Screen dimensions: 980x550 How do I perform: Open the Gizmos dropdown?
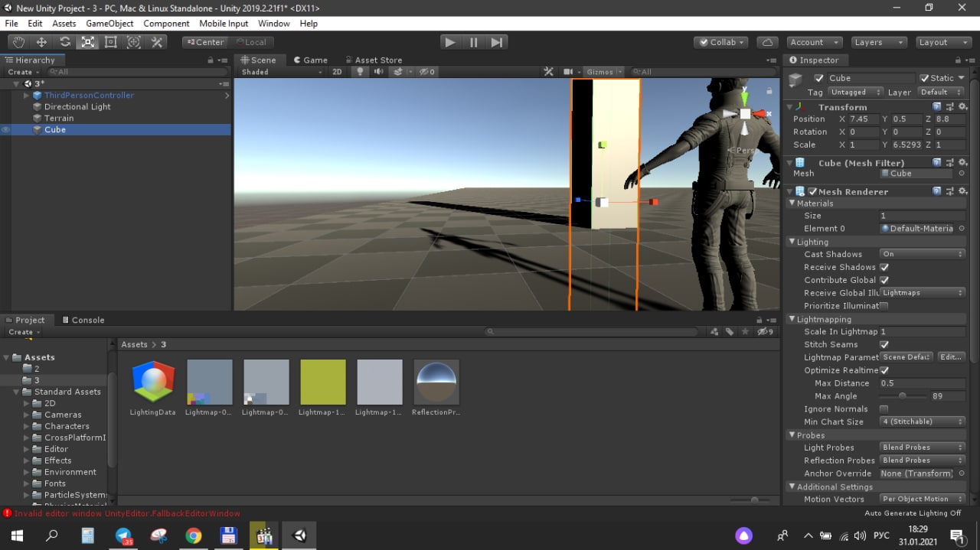(x=604, y=72)
